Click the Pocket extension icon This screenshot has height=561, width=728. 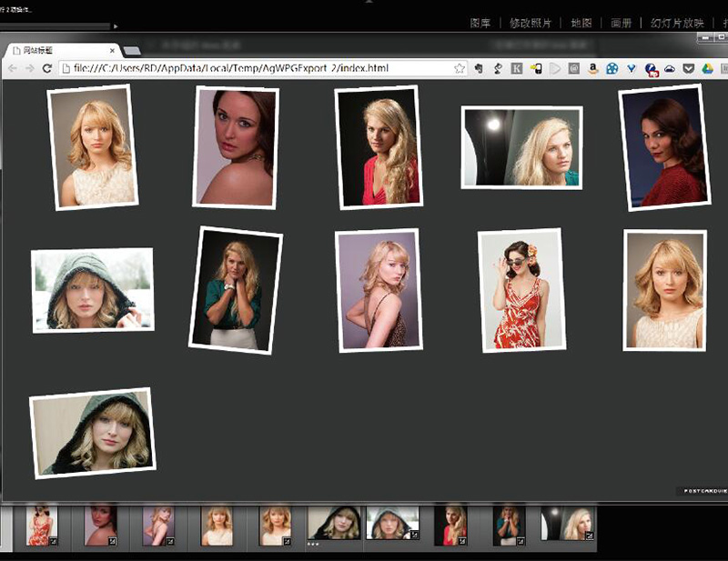[688, 68]
